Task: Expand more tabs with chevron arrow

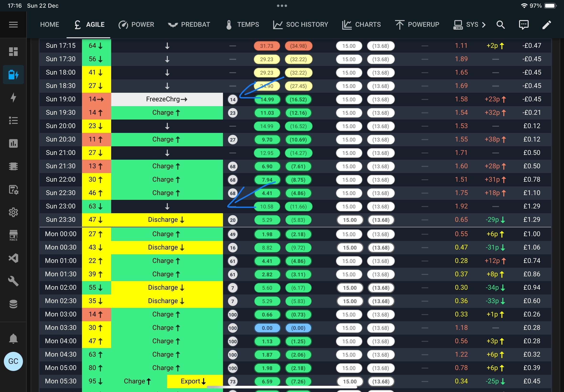Action: (x=483, y=25)
